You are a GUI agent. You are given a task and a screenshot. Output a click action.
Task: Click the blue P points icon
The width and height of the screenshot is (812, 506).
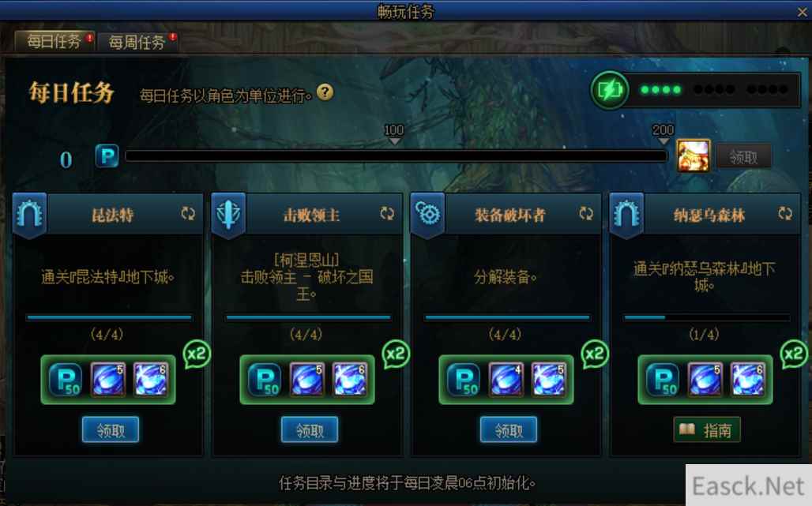[x=107, y=156]
